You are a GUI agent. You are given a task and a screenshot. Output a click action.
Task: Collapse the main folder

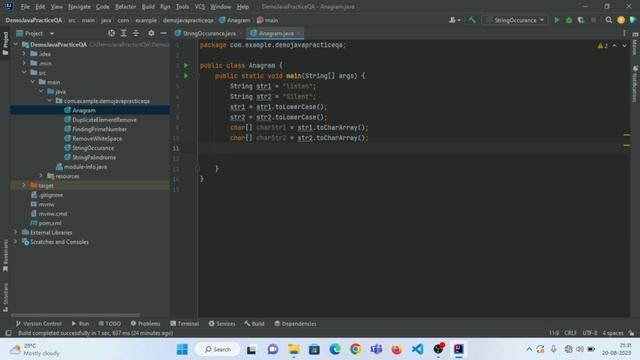click(x=33, y=82)
